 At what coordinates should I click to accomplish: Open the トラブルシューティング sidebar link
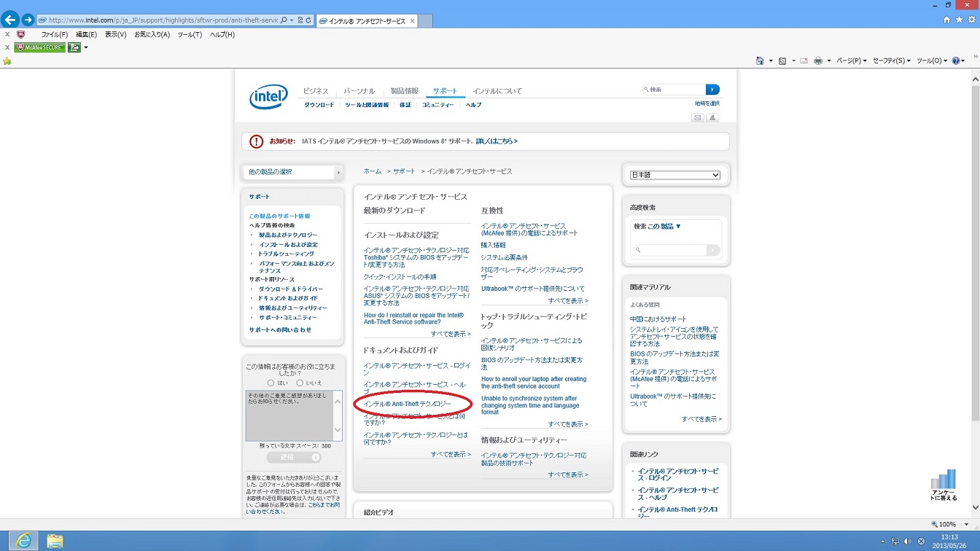287,254
